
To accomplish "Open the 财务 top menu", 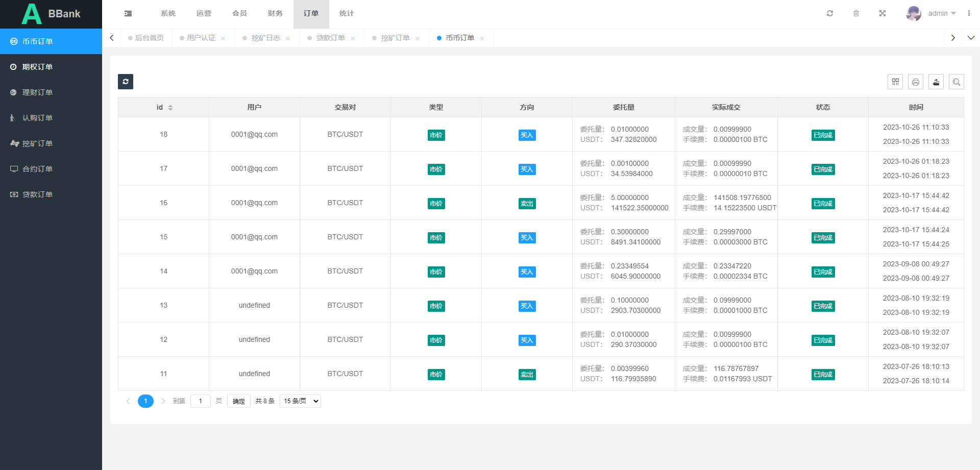I will click(x=275, y=14).
